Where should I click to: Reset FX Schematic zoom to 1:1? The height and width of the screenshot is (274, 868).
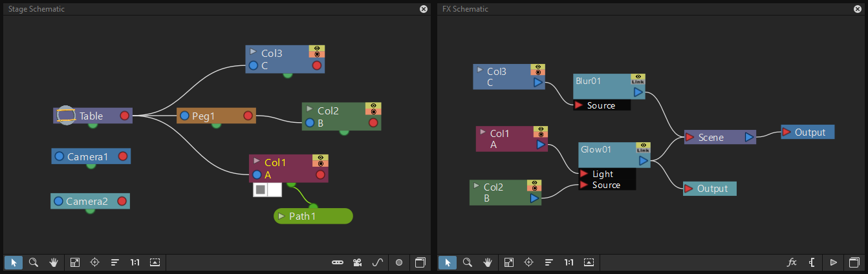pos(569,262)
